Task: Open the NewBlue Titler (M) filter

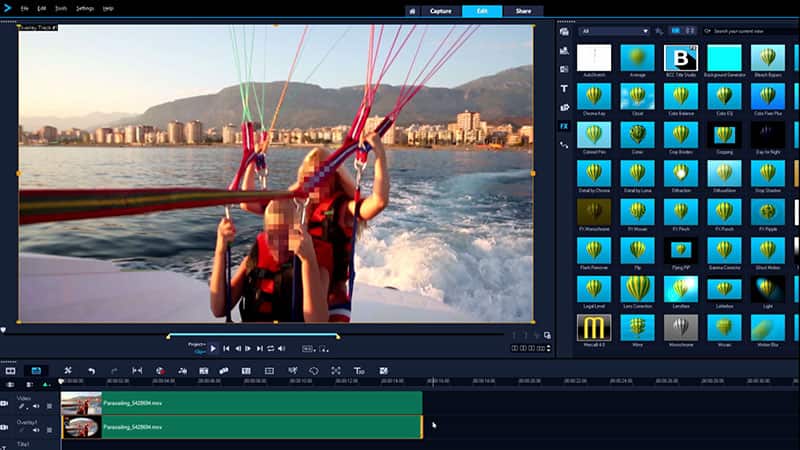Action: tap(593, 327)
